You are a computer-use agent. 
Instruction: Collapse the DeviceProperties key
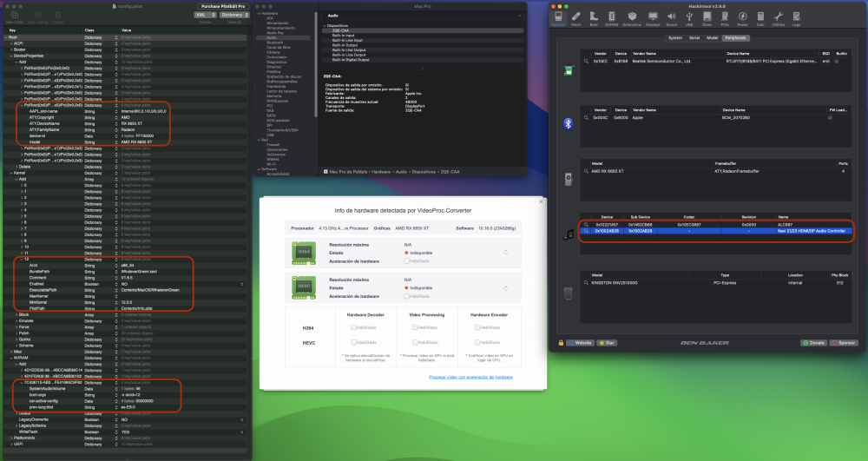(x=11, y=56)
